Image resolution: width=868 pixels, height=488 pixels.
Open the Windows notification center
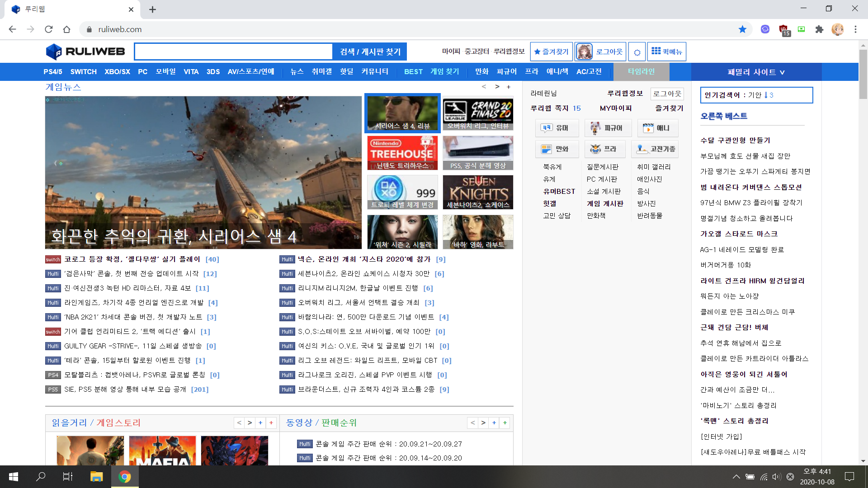(849, 477)
